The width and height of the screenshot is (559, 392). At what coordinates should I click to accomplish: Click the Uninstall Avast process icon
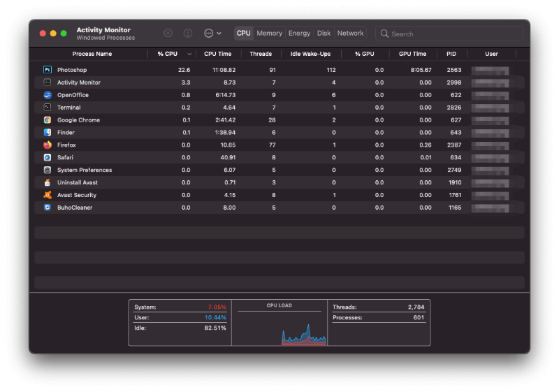[48, 182]
